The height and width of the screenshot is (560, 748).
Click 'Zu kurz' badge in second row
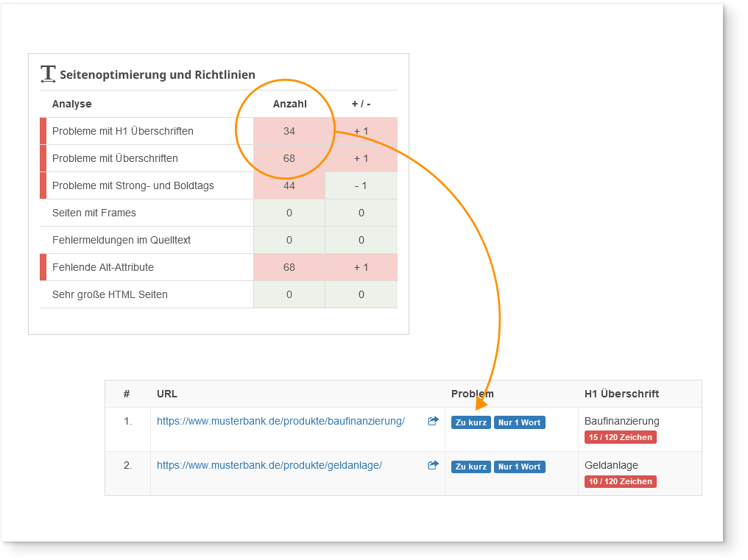coord(470,467)
